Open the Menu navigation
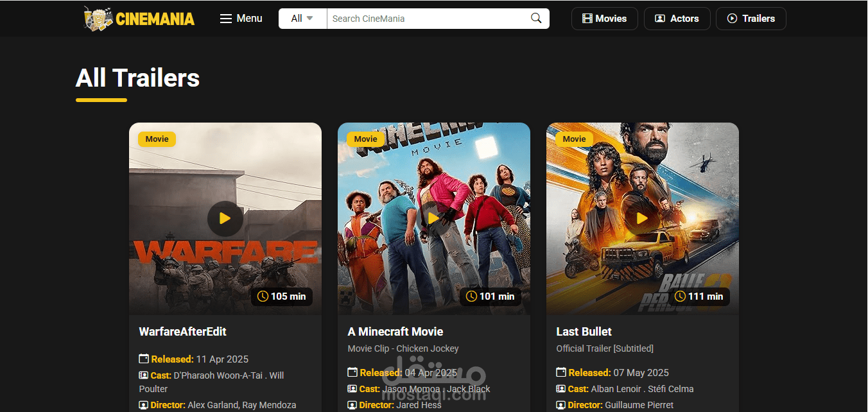Screen dimensions: 868x412 (241, 19)
